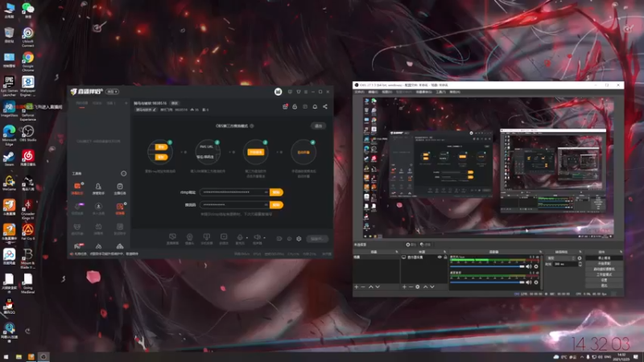
Task: Pop out the OBS controls dock panel
Action: coord(621,252)
